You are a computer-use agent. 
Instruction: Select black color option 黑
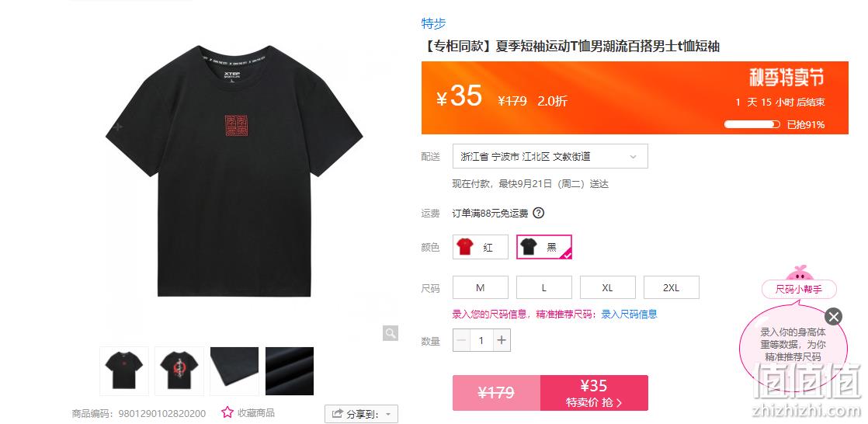pos(544,247)
